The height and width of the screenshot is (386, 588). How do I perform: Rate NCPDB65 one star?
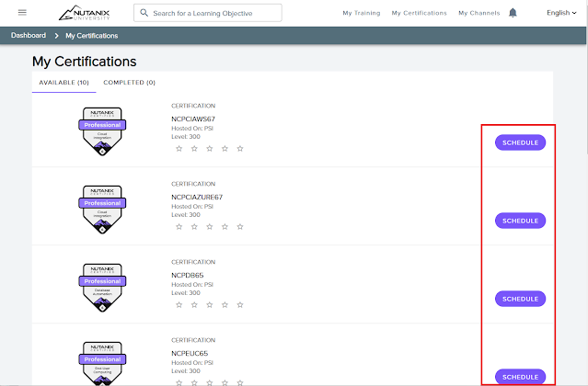coord(179,305)
